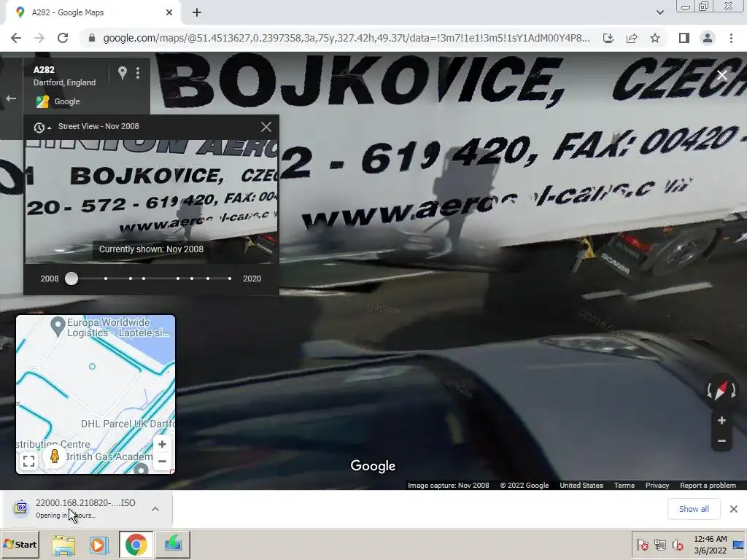Click the Nov 2008 preview thumbnail
The image size is (747, 560).
pos(152,201)
